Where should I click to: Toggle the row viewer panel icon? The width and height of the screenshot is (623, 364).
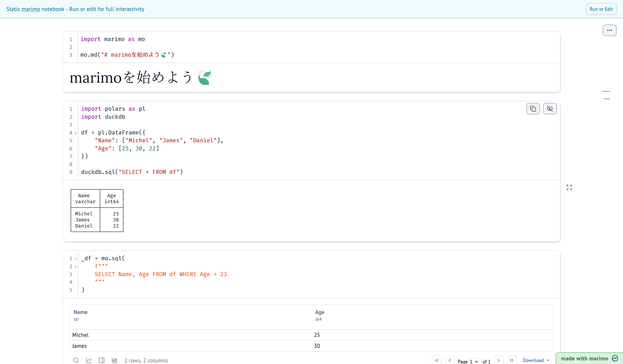tap(102, 360)
